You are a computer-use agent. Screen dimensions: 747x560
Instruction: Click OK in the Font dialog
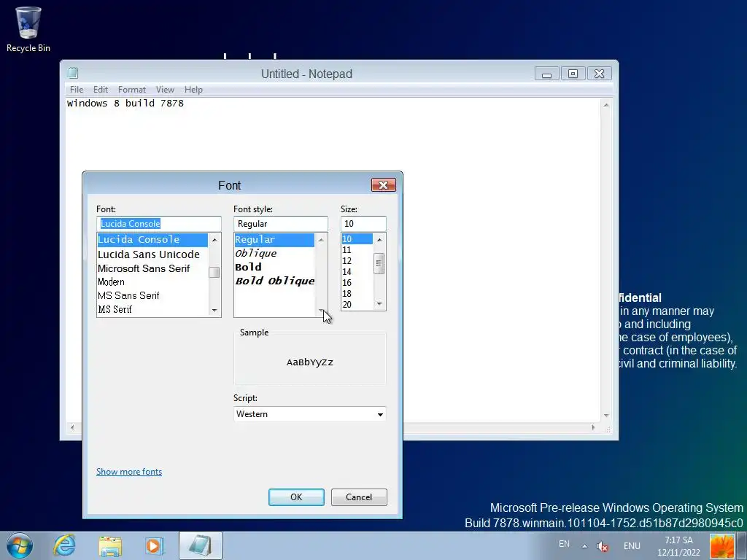click(296, 497)
